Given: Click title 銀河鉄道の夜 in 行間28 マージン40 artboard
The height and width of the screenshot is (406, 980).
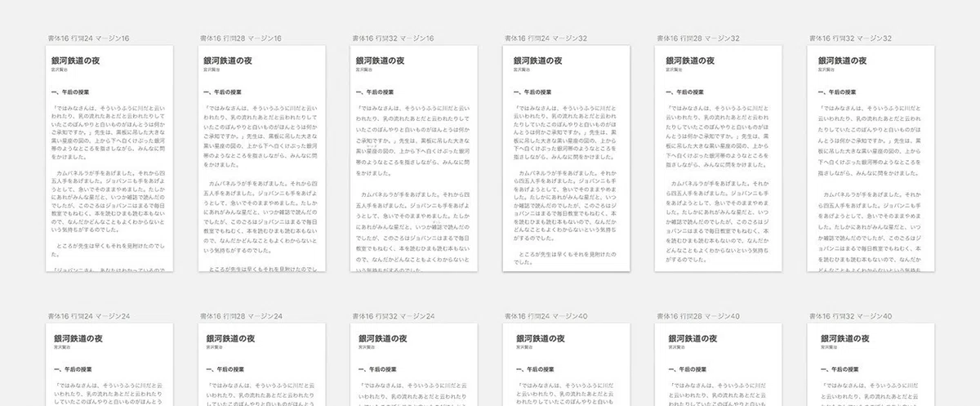Looking at the screenshot, I should pos(693,337).
